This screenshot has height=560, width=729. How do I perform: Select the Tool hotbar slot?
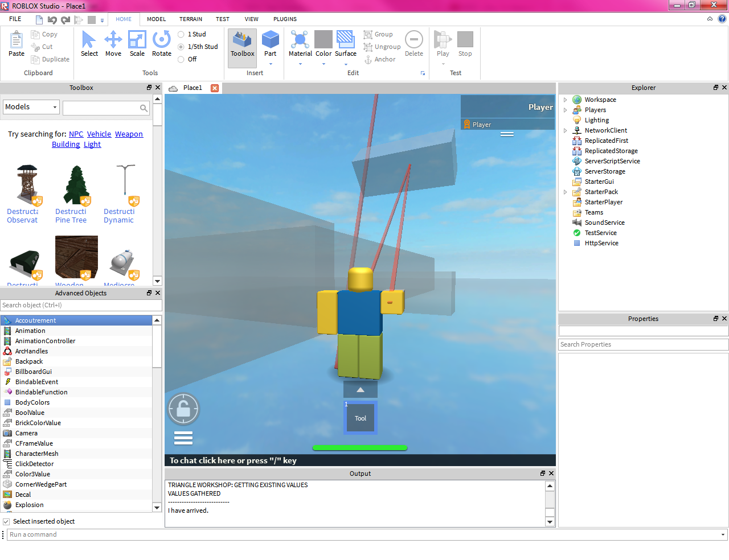pyautogui.click(x=361, y=418)
